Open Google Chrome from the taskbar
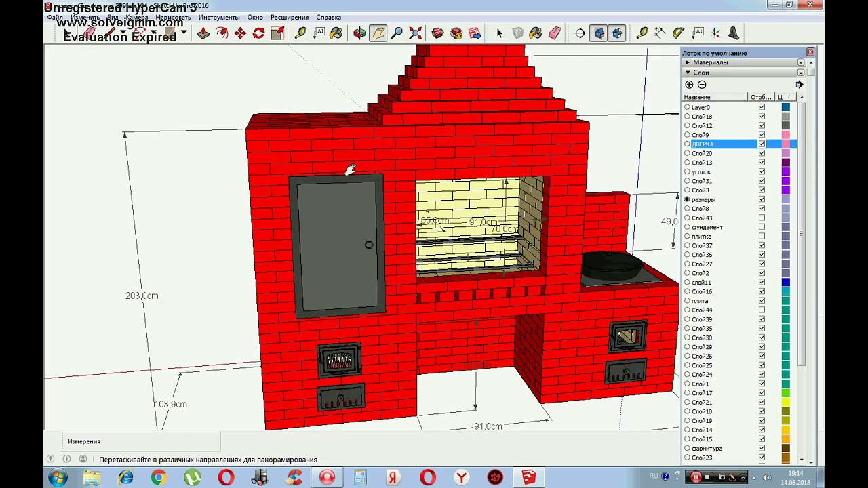Screen dimensions: 868x488 (x=159, y=477)
